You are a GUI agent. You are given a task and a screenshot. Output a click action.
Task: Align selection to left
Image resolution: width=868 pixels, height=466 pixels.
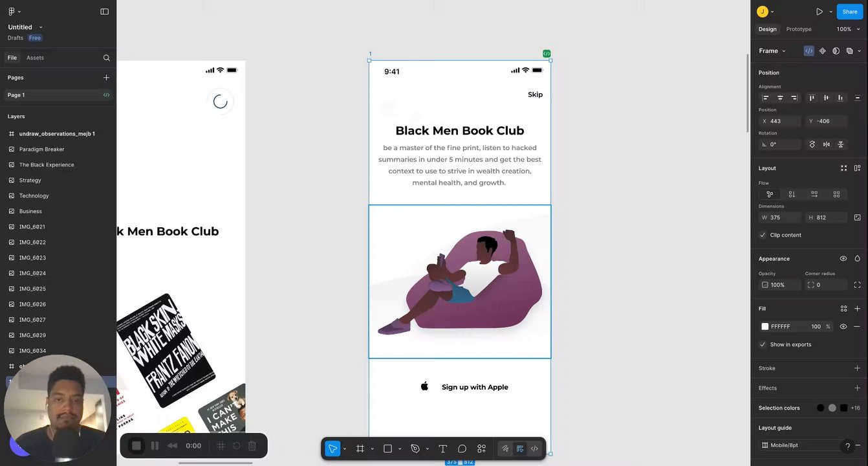click(x=766, y=98)
